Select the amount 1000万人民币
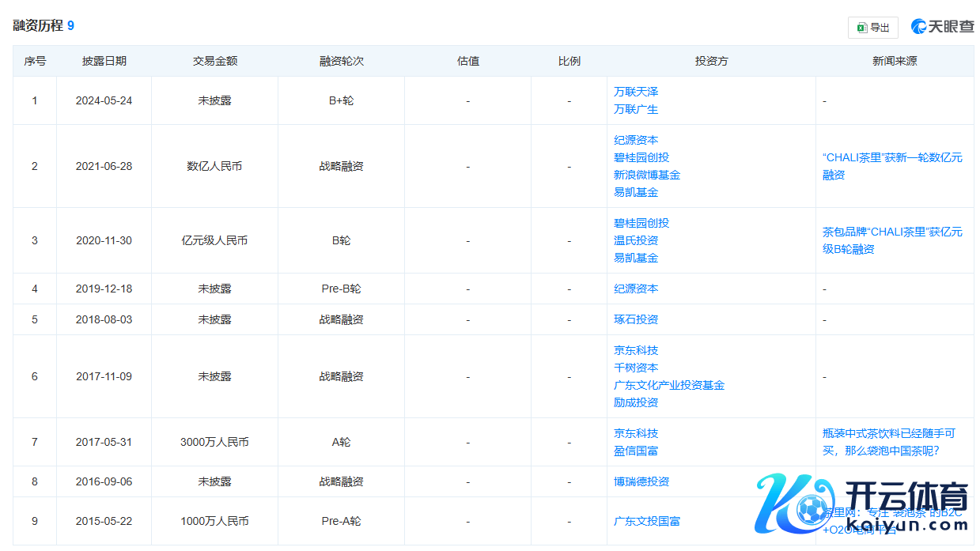Viewport: 980px width, 551px height. pyautogui.click(x=214, y=521)
